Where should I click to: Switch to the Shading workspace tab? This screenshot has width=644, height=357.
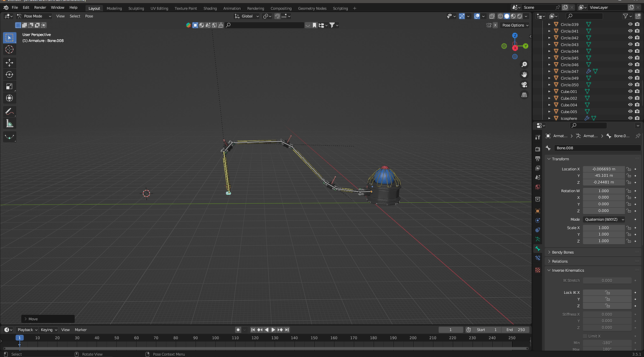pyautogui.click(x=210, y=8)
